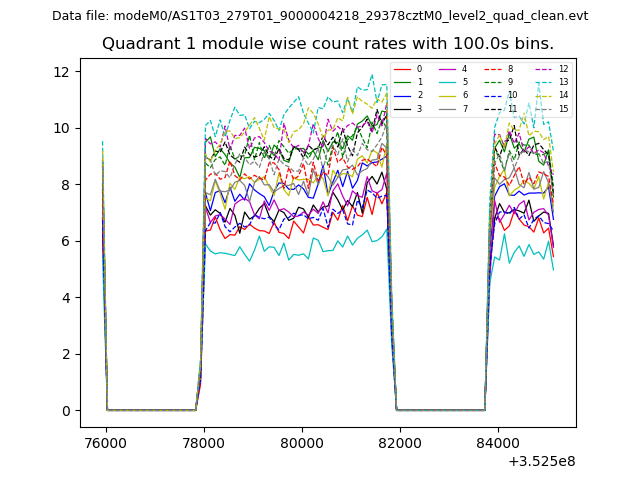The image size is (640, 480).
Task: Click the y-axis tick label 6
Action: [x=68, y=241]
